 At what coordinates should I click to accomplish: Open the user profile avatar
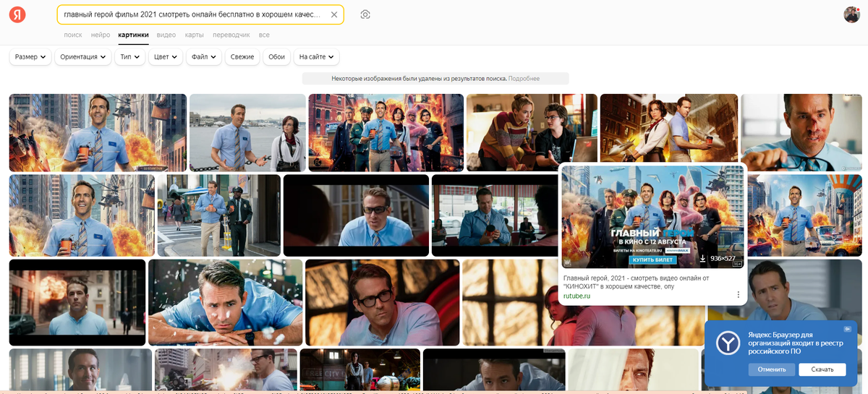pyautogui.click(x=851, y=14)
